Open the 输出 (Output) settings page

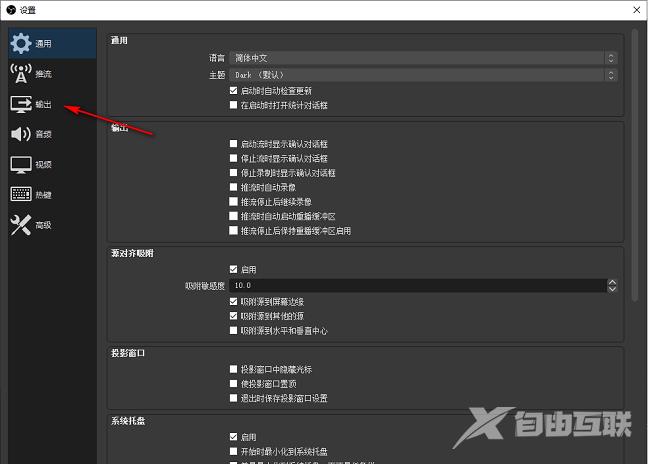coord(52,104)
